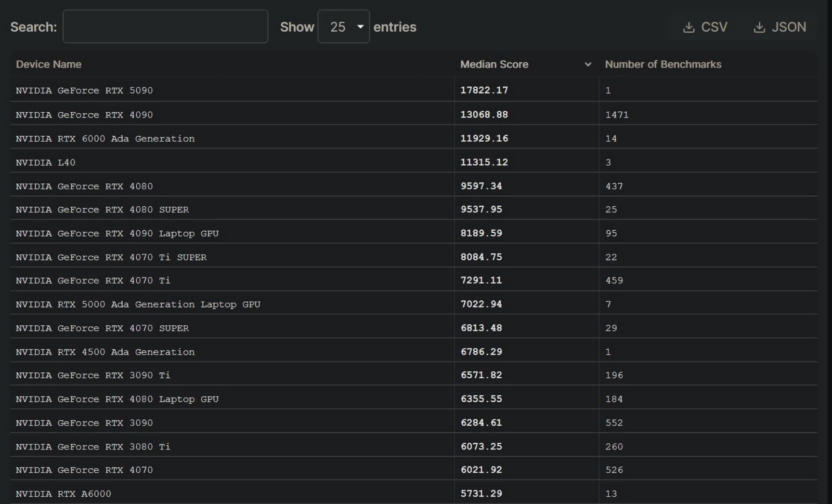
Task: Click the Median Score sort chevron
Action: point(588,64)
